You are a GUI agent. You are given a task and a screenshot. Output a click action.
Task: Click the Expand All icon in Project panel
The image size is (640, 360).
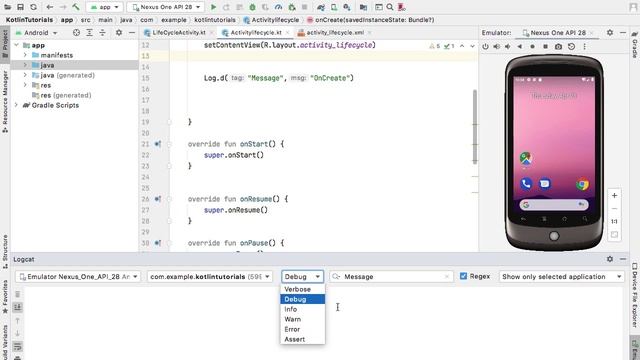tap(89, 32)
